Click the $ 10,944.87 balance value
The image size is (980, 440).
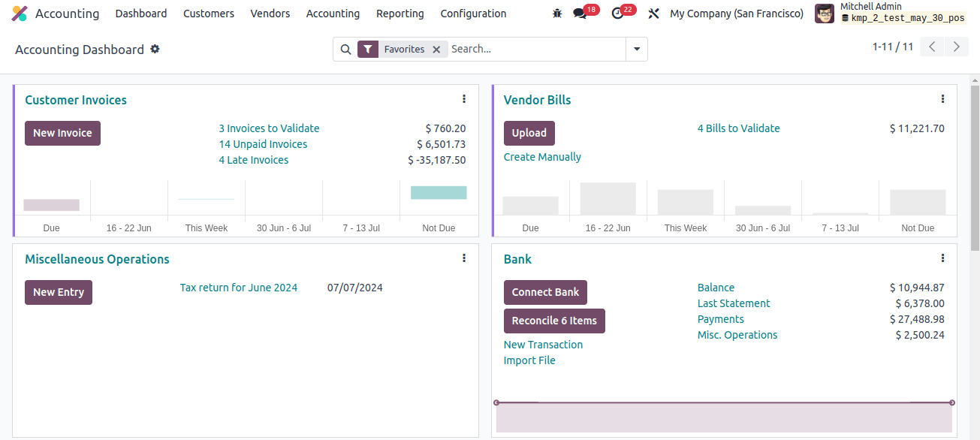click(917, 288)
